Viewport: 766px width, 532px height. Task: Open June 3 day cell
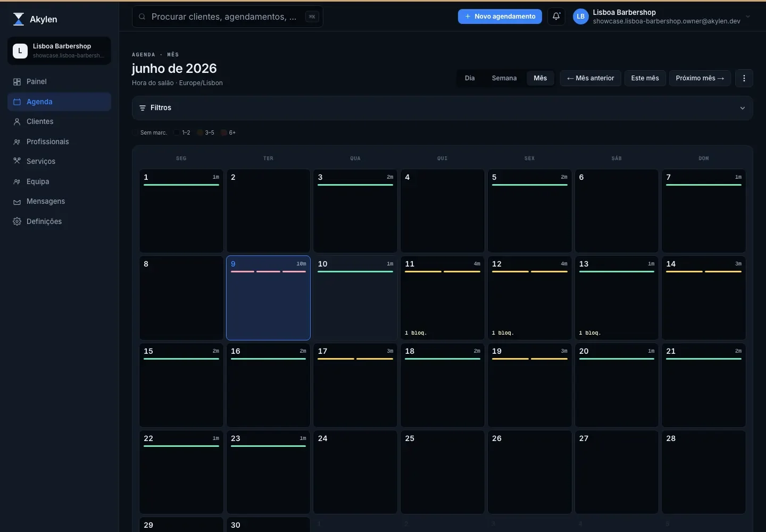tap(355, 211)
